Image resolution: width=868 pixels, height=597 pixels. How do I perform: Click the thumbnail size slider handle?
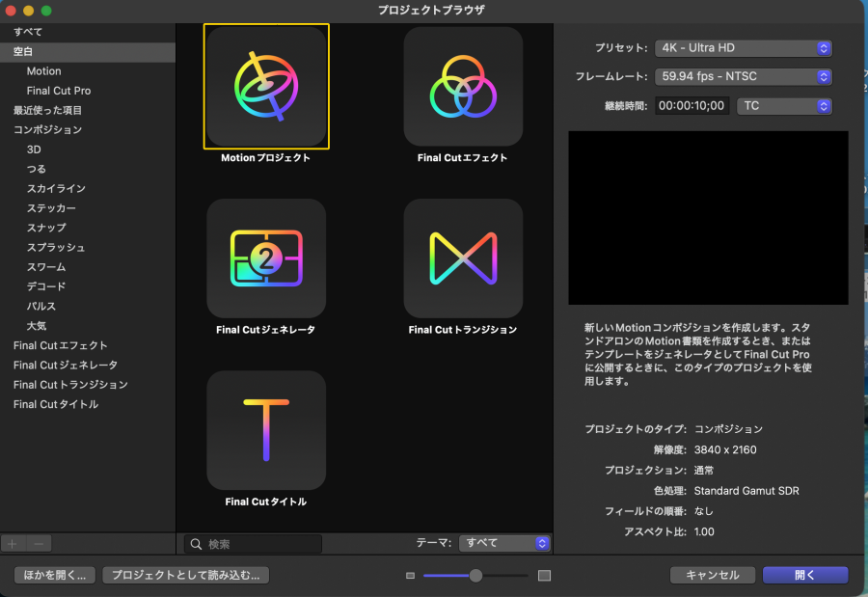[x=475, y=576]
